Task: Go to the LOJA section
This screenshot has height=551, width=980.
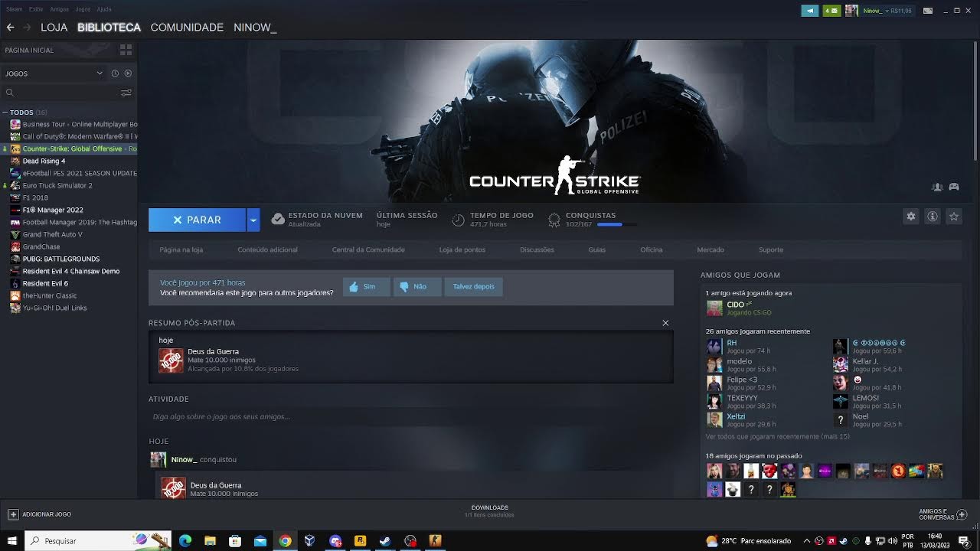Action: coord(54,28)
